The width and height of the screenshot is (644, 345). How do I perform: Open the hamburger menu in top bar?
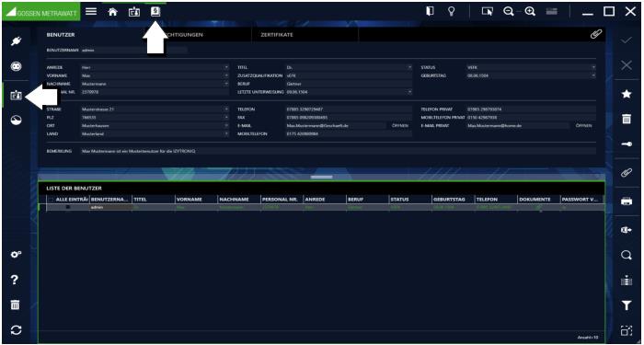pyautogui.click(x=91, y=11)
